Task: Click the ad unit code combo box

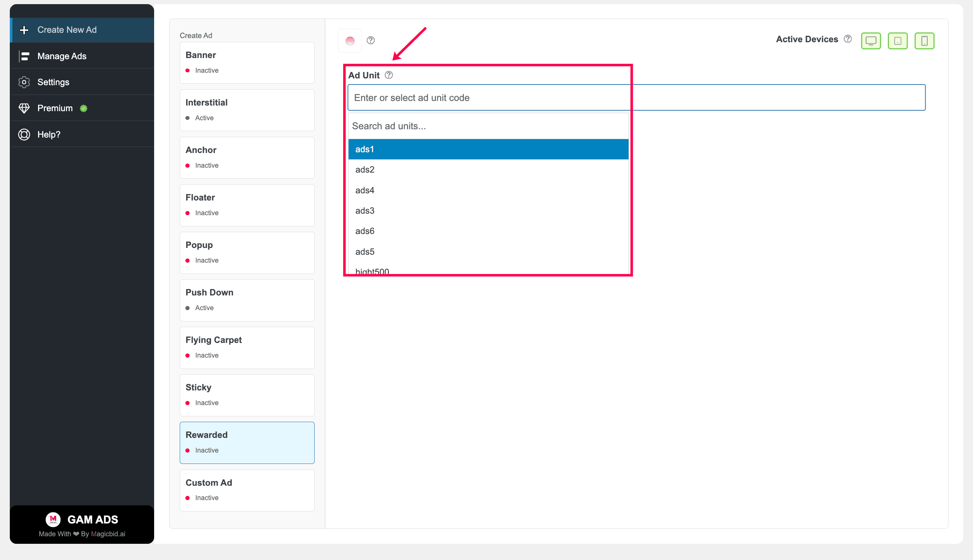Action: point(636,98)
